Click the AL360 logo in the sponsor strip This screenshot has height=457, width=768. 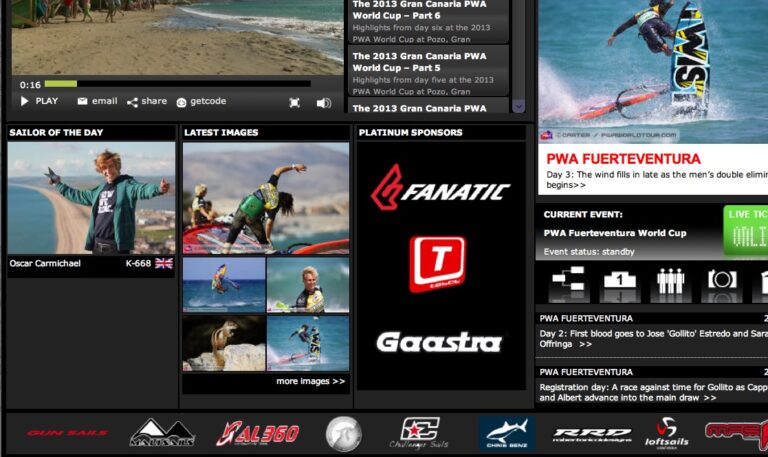click(257, 434)
